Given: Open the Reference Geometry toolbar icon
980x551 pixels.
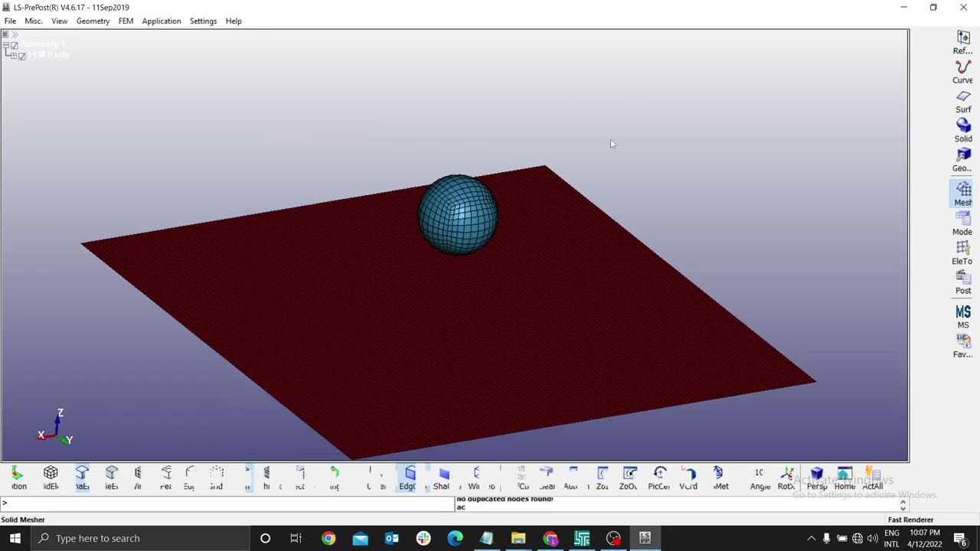Looking at the screenshot, I should click(x=963, y=42).
